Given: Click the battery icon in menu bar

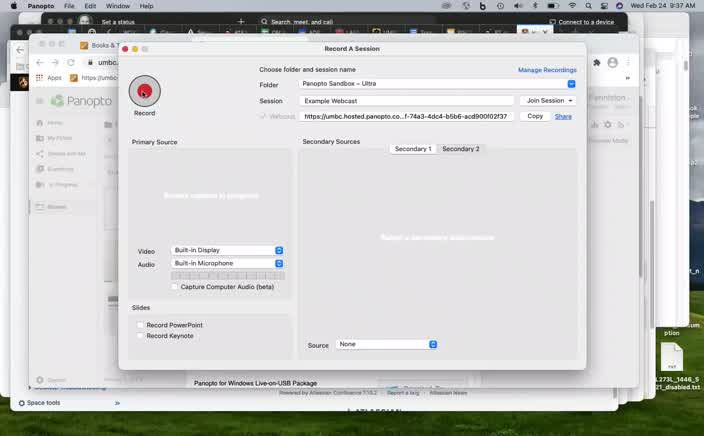Looking at the screenshot, I should click(x=553, y=6).
